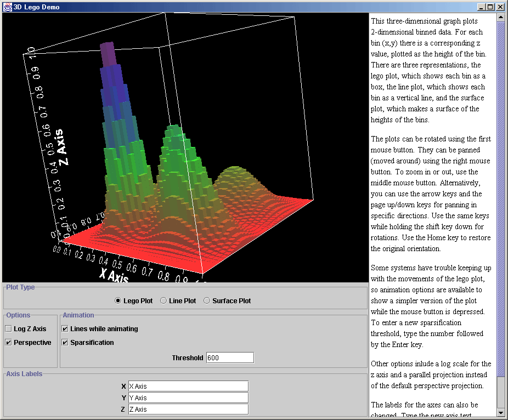508x420 pixels.
Task: Click the Java icon in title bar
Action: click(x=8, y=7)
